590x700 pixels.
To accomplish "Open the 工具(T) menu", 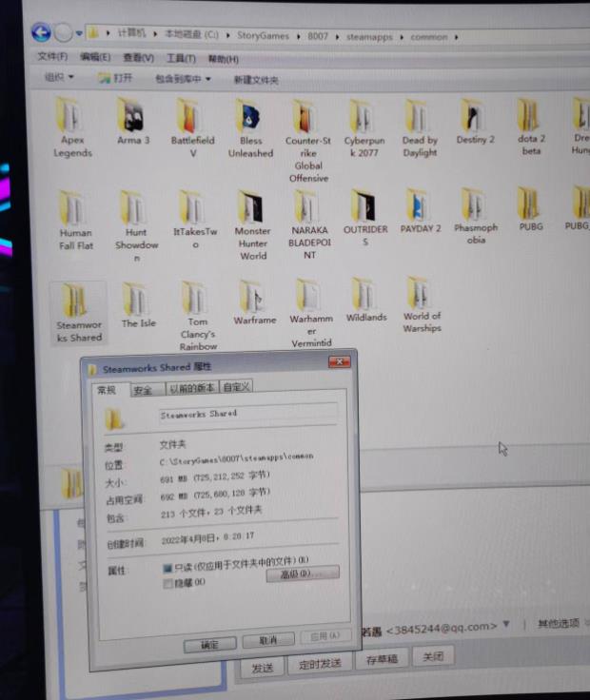I will pyautogui.click(x=181, y=58).
